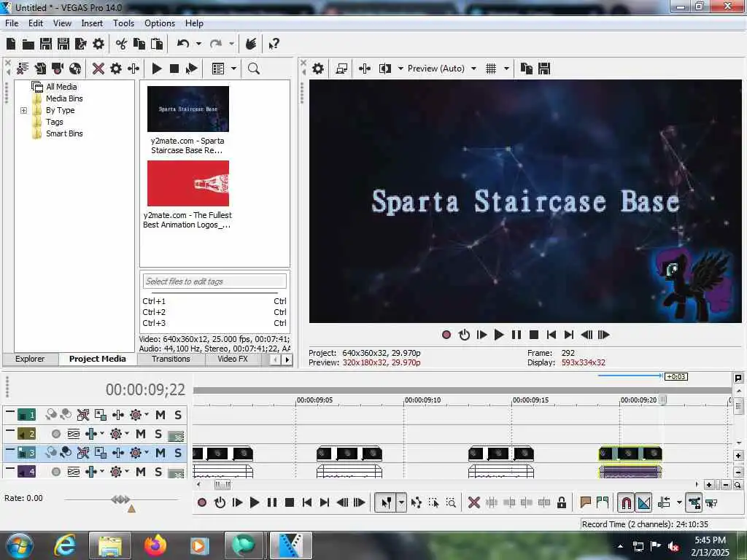Click the Capture Video camera icon

[57, 69]
